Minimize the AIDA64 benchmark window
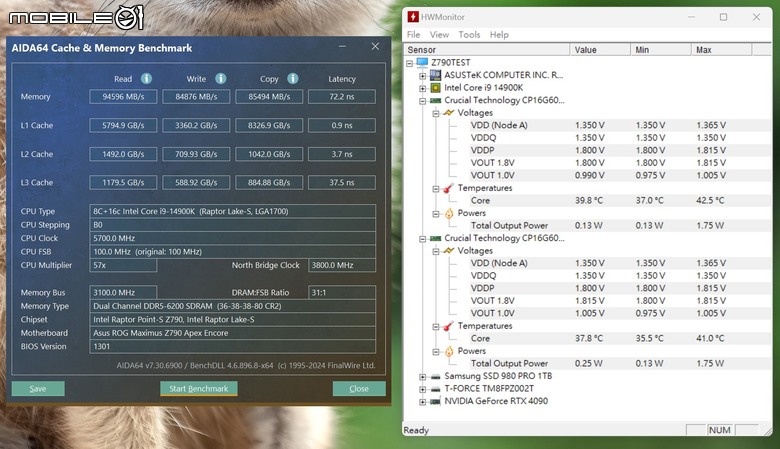This screenshot has height=449, width=780. [342, 47]
